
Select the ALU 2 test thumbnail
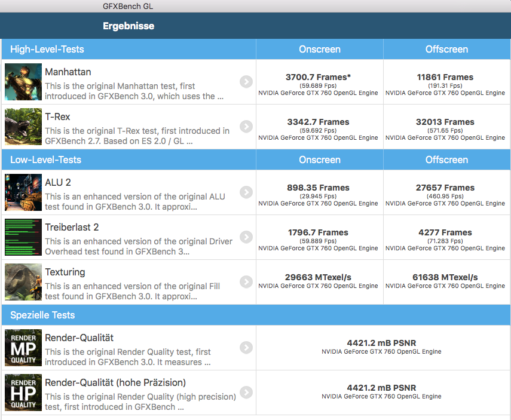pos(23,192)
